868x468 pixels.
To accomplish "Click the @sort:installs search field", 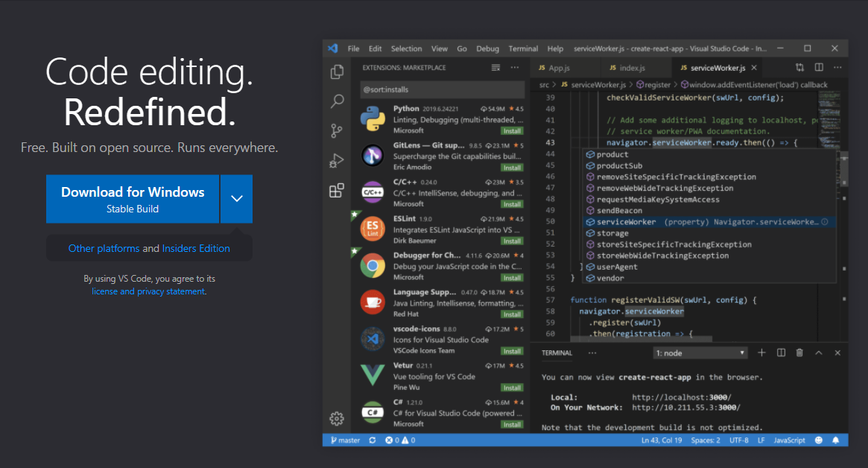I will tap(443, 89).
